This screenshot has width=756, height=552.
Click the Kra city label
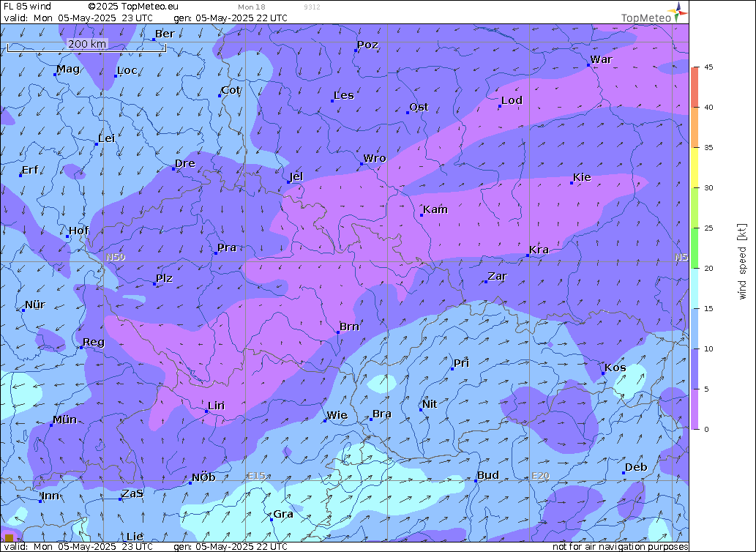[539, 250]
